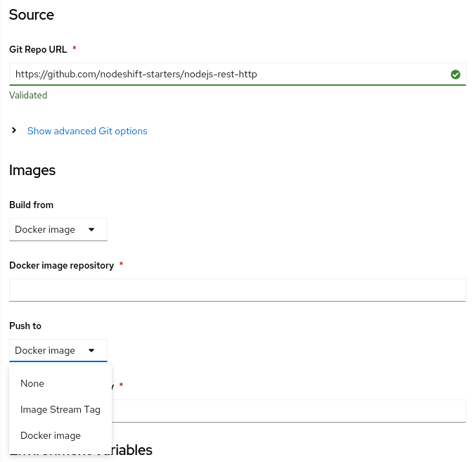Click the Source section heading
The height and width of the screenshot is (462, 476).
[x=32, y=15]
